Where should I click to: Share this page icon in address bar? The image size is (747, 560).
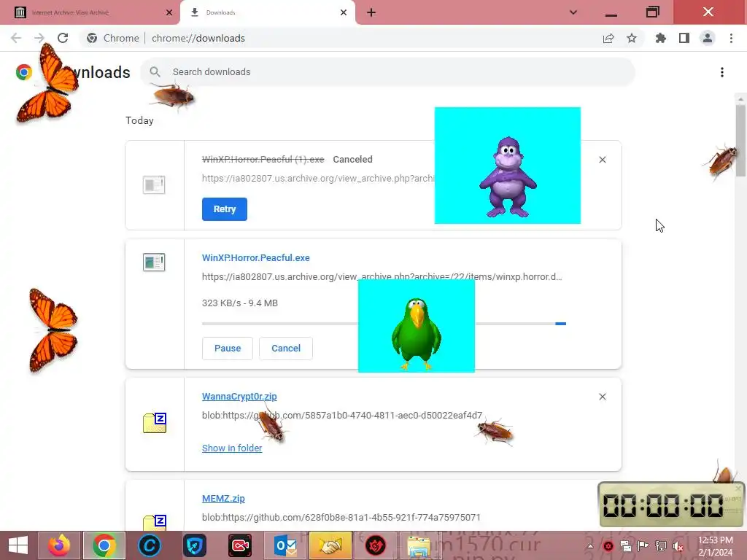click(x=608, y=38)
